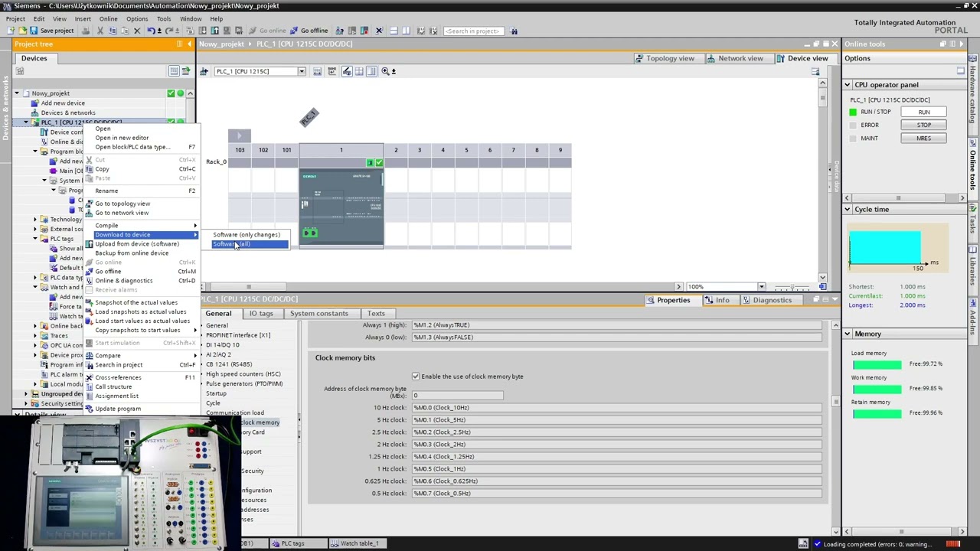Screen dimensions: 980x551
Task: Select the Texts properties tab
Action: [x=376, y=313]
